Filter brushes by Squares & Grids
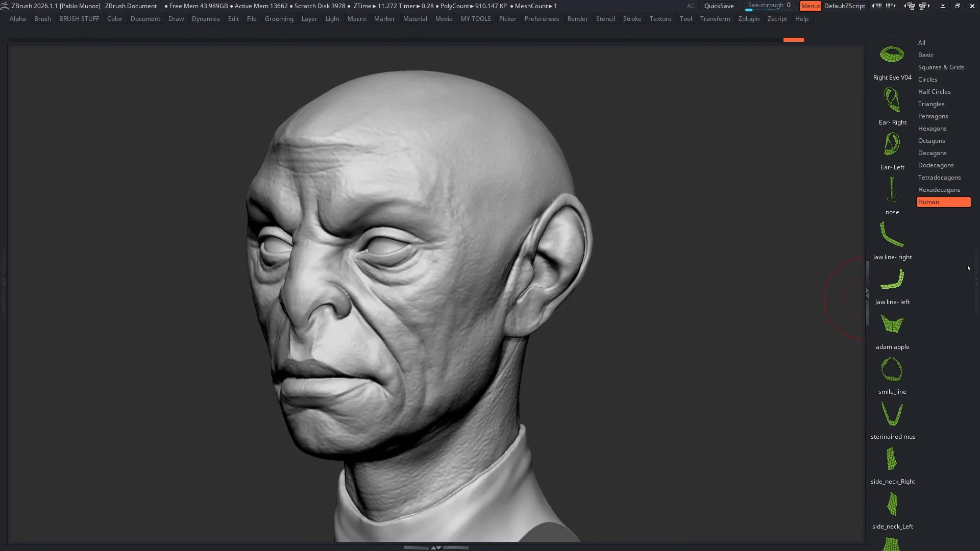The width and height of the screenshot is (980, 551). pyautogui.click(x=941, y=67)
